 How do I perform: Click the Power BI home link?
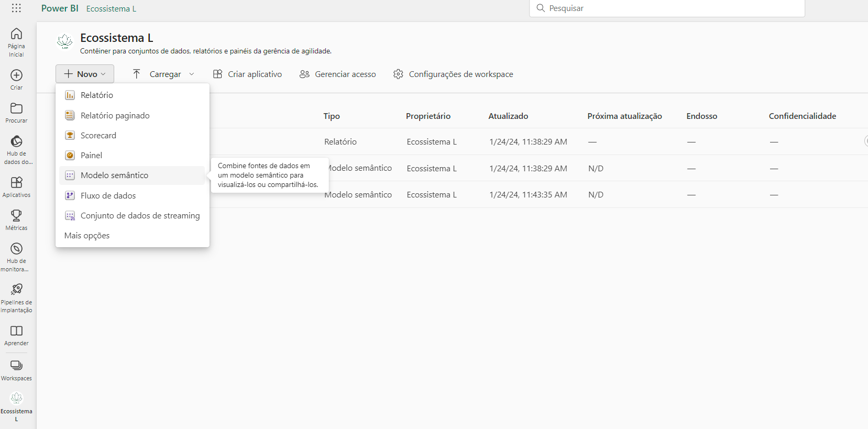[60, 8]
